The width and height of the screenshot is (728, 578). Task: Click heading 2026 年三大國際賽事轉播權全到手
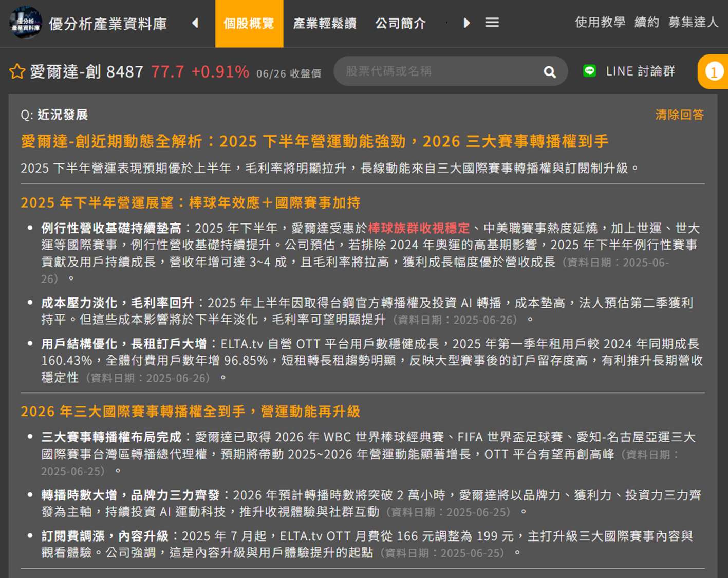click(x=191, y=412)
